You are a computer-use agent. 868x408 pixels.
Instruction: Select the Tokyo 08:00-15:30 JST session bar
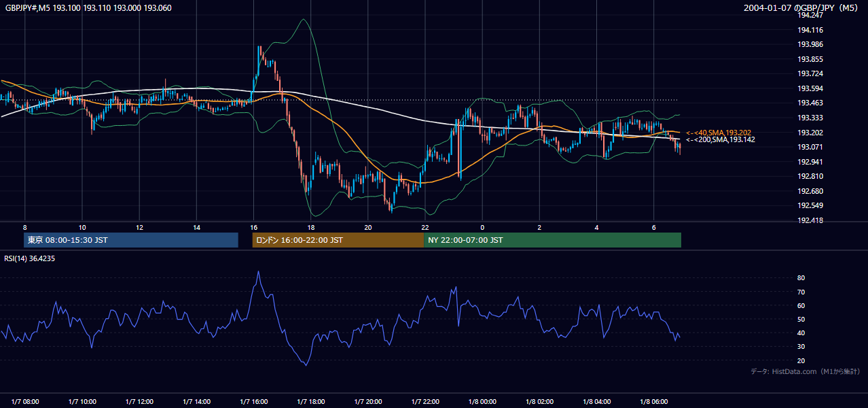tap(131, 240)
